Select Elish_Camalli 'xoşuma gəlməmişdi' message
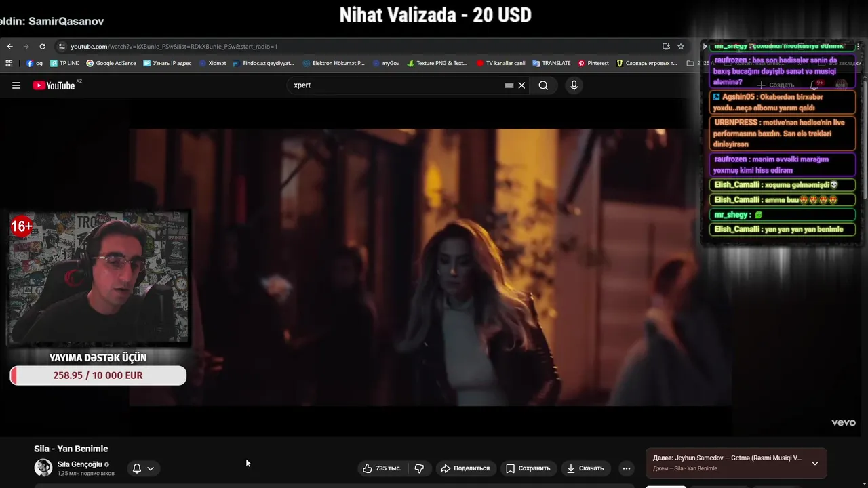 point(783,185)
